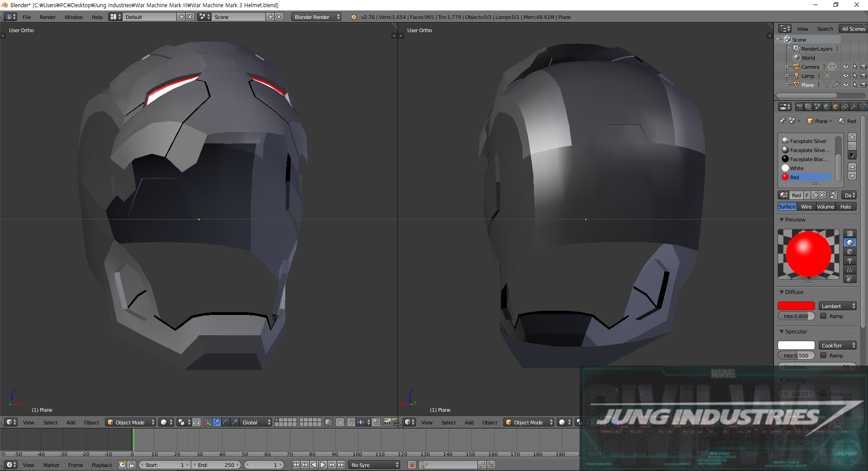Toggle timeline preview range lock icon
868x471 pixels.
point(132,465)
